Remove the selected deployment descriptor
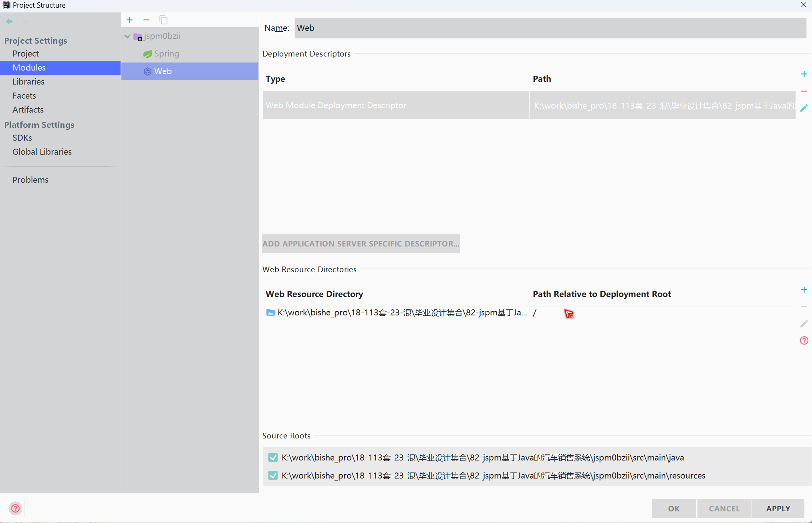The image size is (812, 523). [x=804, y=91]
